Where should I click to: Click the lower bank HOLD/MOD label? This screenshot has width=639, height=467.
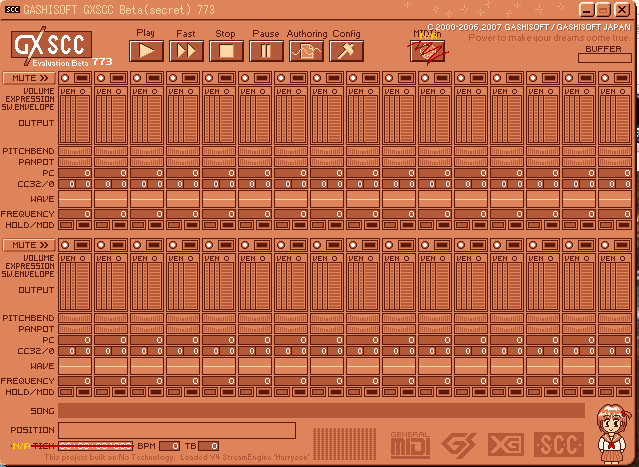29,392
